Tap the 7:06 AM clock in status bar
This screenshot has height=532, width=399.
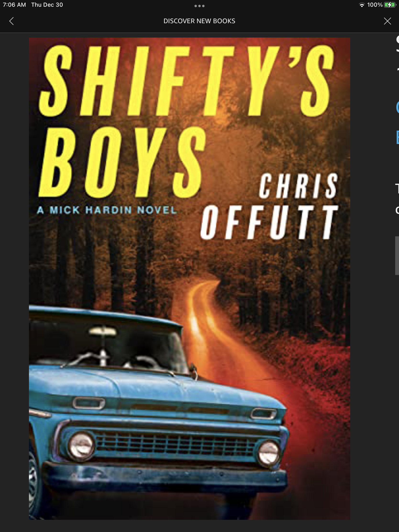tap(14, 5)
